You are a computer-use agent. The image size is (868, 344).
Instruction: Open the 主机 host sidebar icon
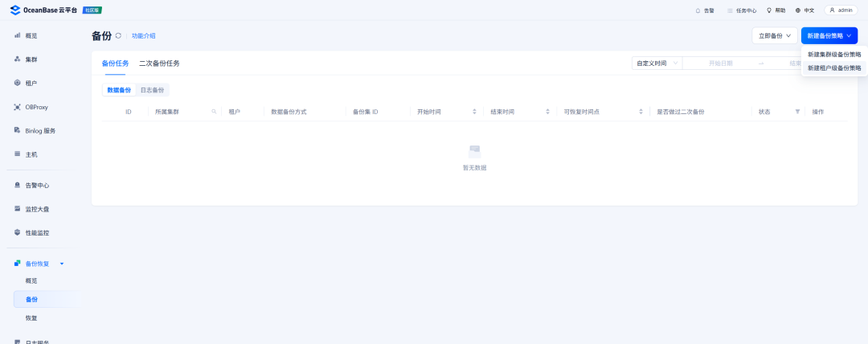(x=17, y=154)
